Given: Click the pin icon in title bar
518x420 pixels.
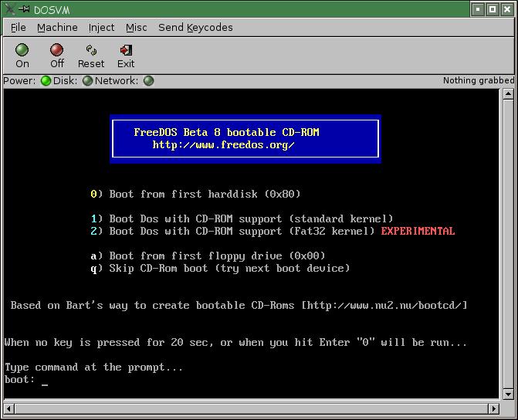Looking at the screenshot, I should [x=24, y=9].
